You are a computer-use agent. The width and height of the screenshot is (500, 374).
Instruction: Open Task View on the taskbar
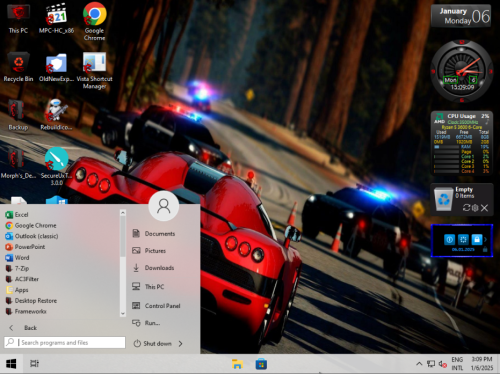pyautogui.click(x=34, y=364)
